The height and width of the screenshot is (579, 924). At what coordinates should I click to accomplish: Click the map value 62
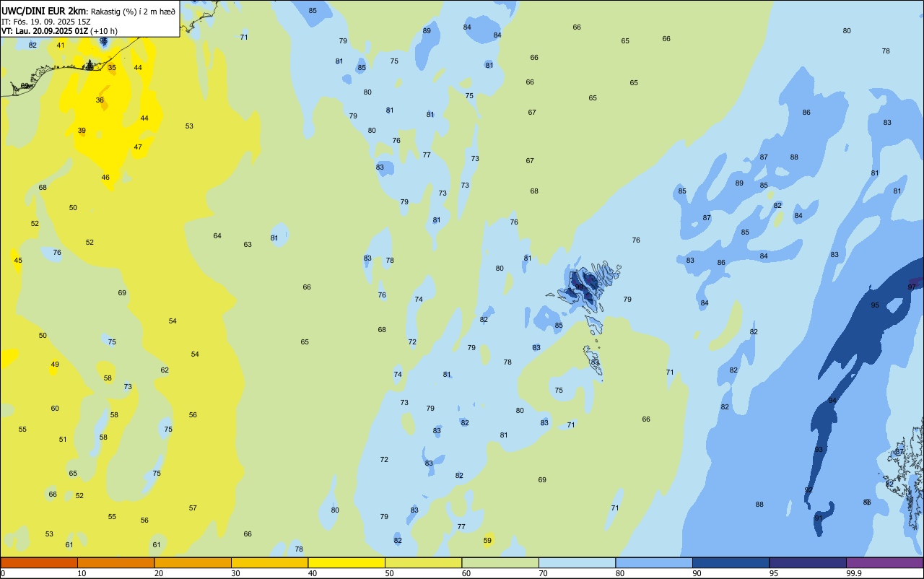tap(165, 370)
